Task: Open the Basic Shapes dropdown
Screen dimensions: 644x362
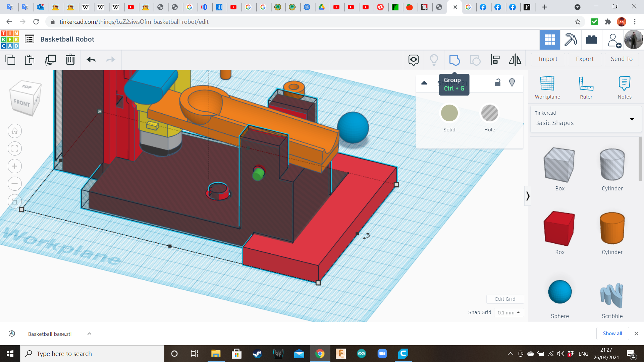Action: pos(586,119)
